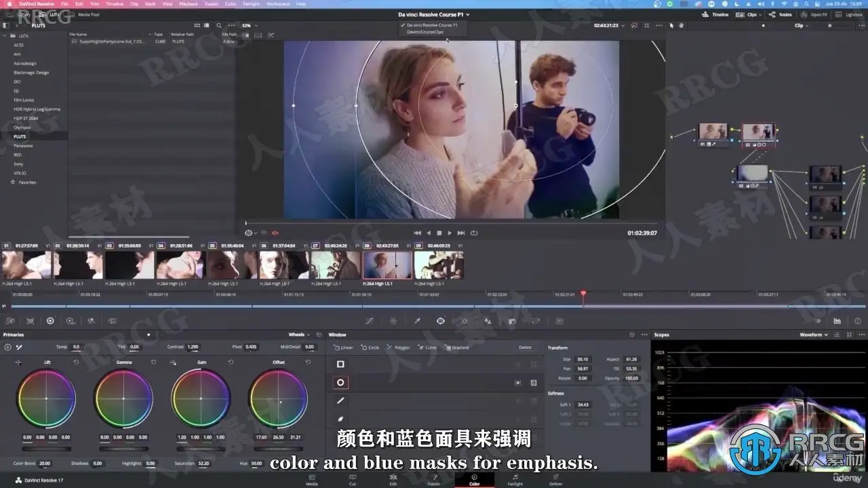
Task: Toggle the Open FX panel
Action: pos(815,14)
